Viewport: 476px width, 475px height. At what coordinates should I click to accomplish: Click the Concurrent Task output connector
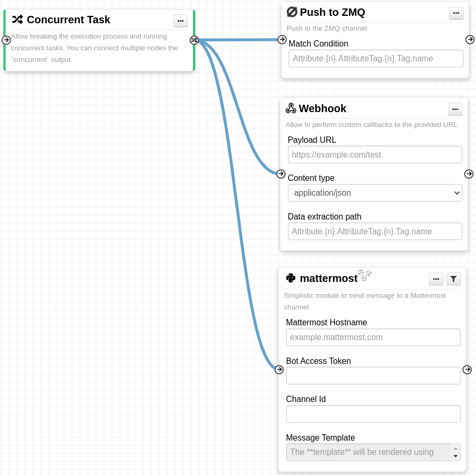(x=194, y=40)
